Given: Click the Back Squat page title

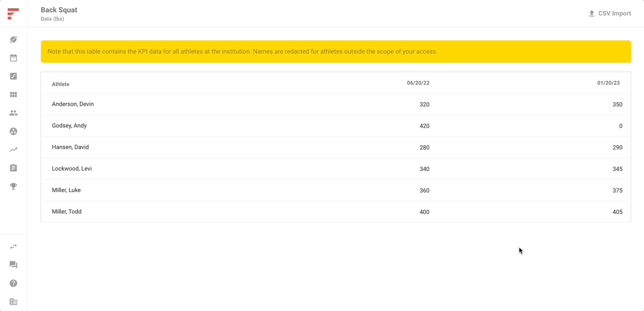Looking at the screenshot, I should click(59, 10).
